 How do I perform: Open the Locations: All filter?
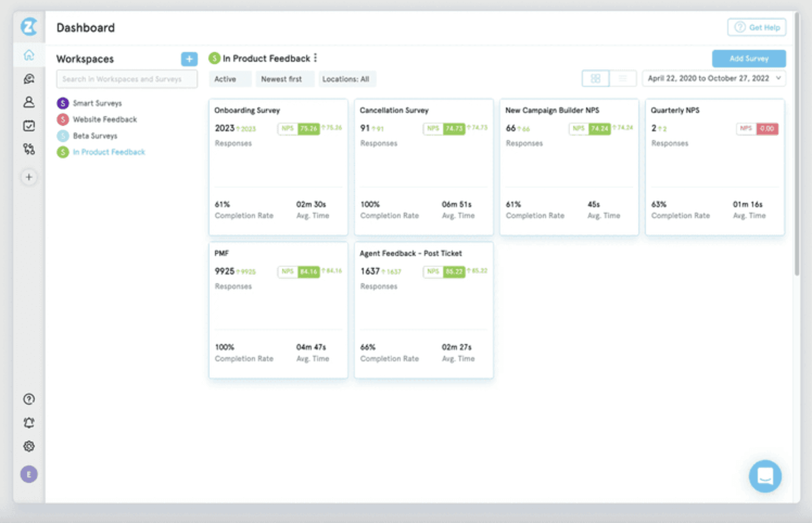(347, 79)
